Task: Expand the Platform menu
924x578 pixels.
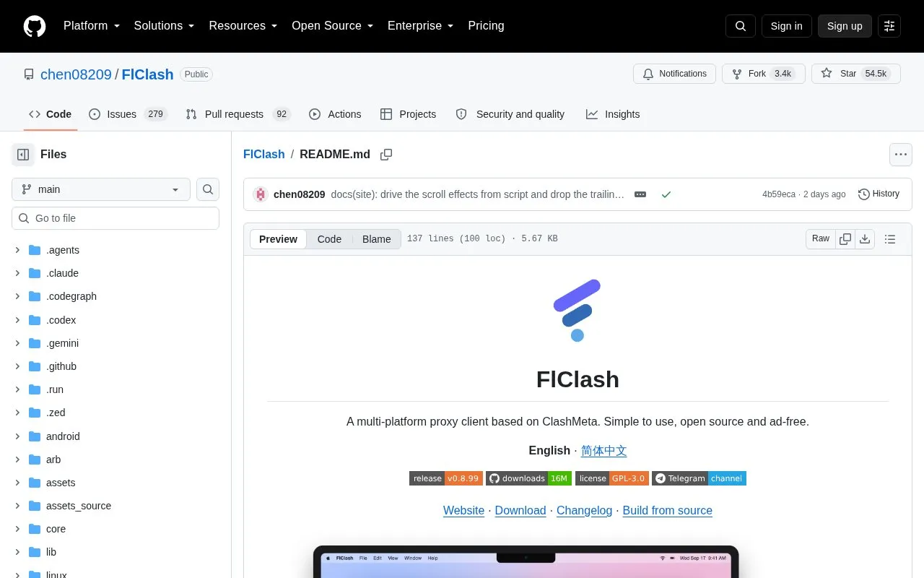Action: click(91, 26)
